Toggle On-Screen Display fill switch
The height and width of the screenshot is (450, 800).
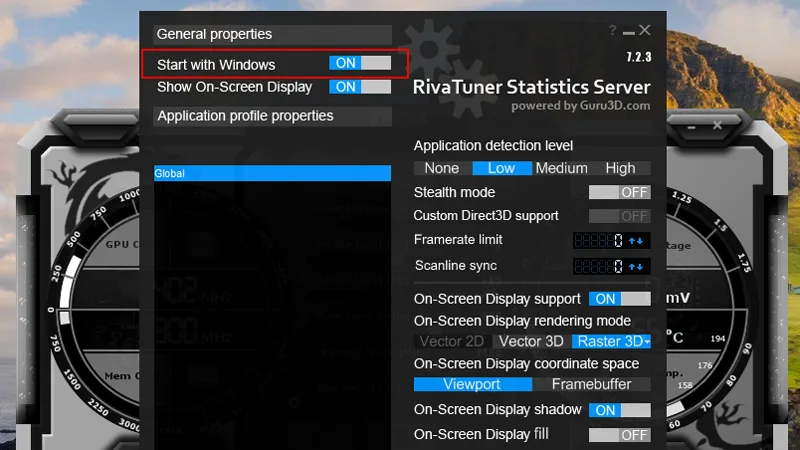coord(619,435)
